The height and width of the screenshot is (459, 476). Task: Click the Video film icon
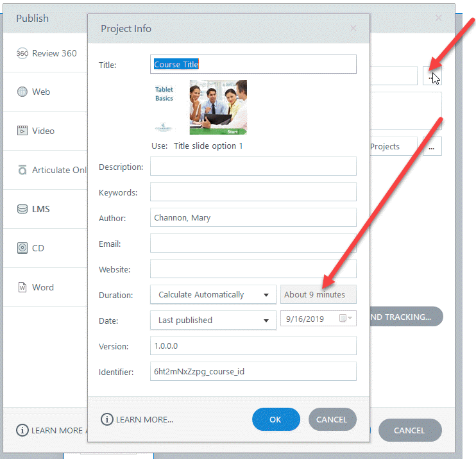tap(22, 131)
